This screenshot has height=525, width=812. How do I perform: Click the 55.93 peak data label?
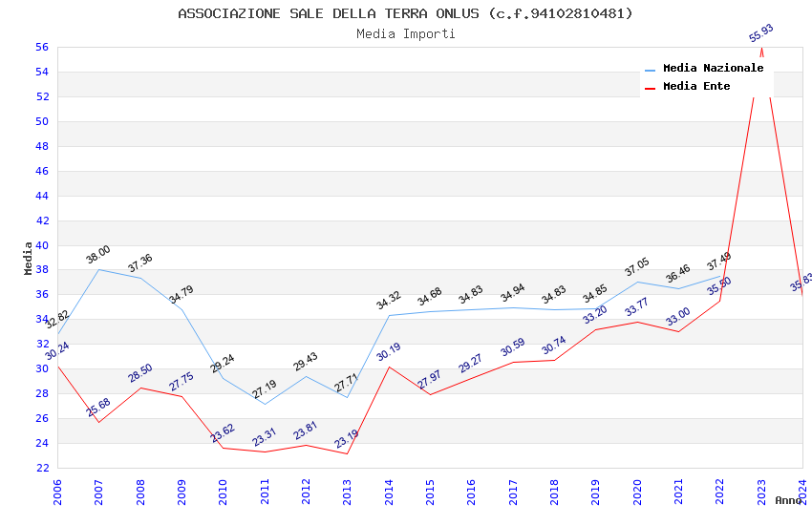coord(761,33)
